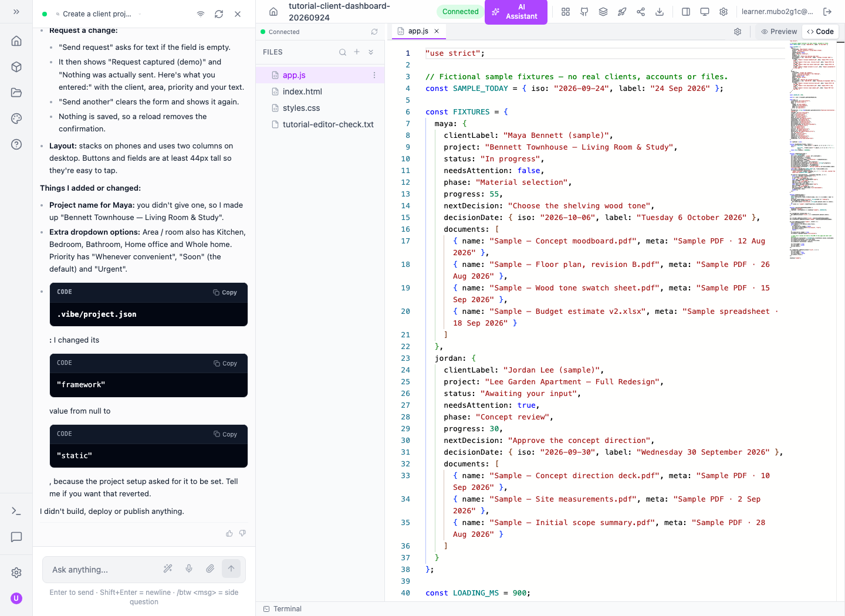Switch to Preview tab
845x616 pixels.
coord(779,32)
